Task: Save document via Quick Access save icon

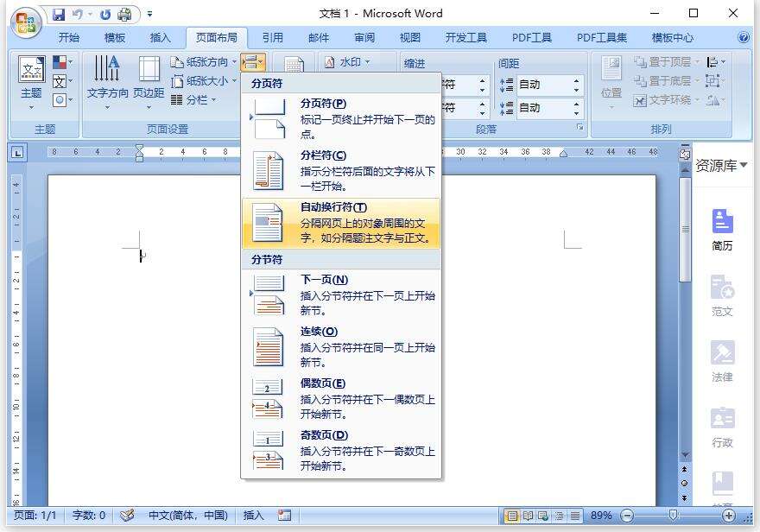Action: (x=59, y=15)
